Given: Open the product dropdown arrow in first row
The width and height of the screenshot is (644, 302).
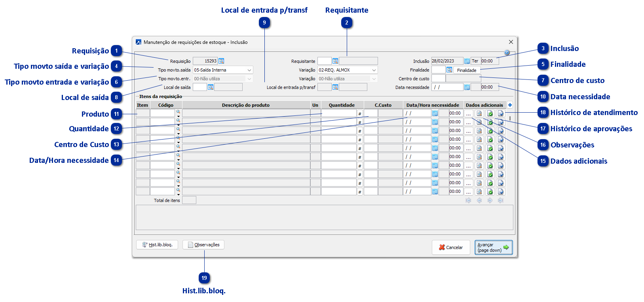Looking at the screenshot, I should pyautogui.click(x=179, y=116).
